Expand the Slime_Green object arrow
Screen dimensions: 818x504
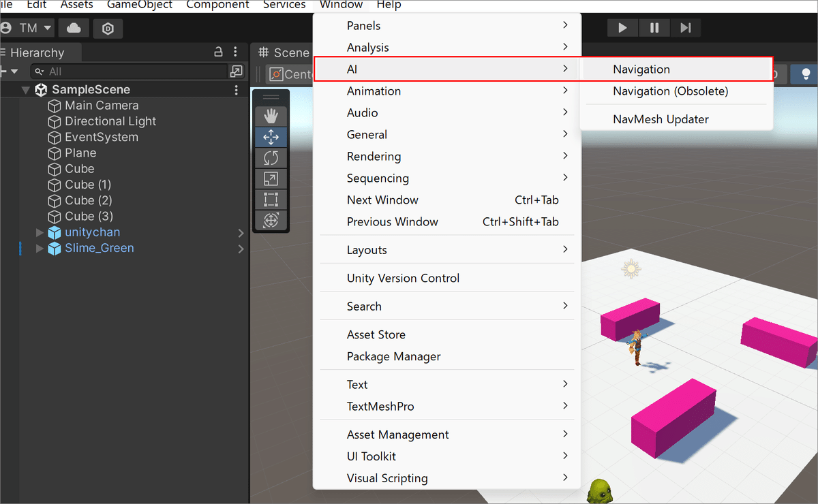click(x=40, y=249)
